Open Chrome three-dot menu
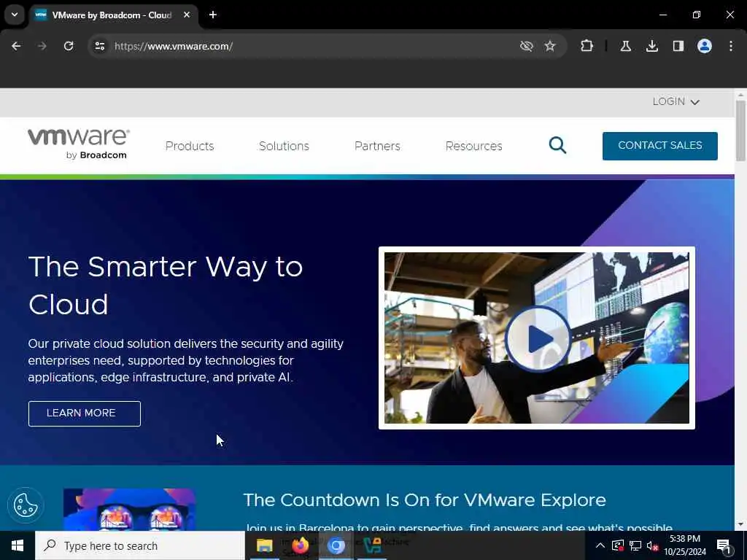The image size is (747, 560). 731,46
